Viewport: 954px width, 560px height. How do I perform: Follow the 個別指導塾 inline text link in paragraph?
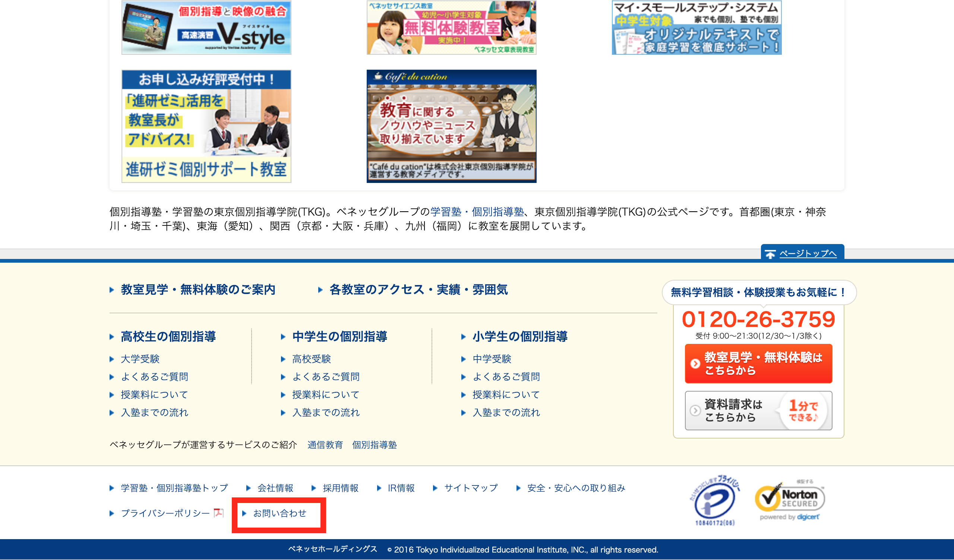tap(497, 212)
